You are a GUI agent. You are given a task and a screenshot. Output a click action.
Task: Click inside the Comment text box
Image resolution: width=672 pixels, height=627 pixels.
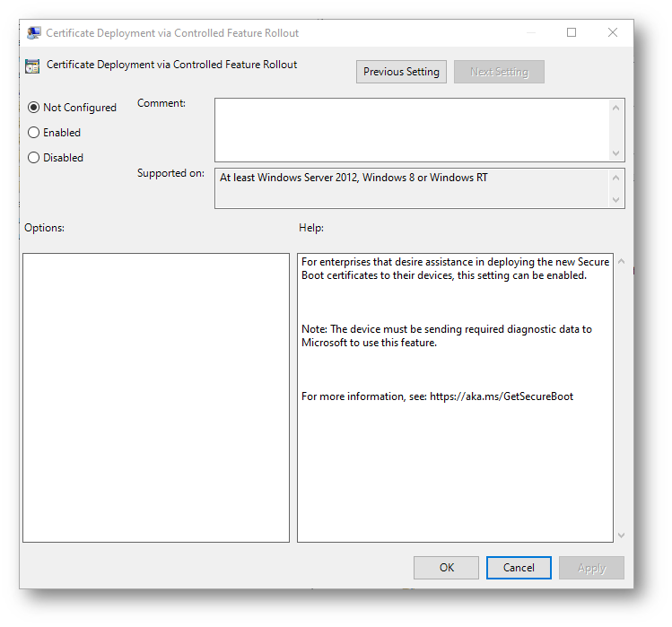413,130
